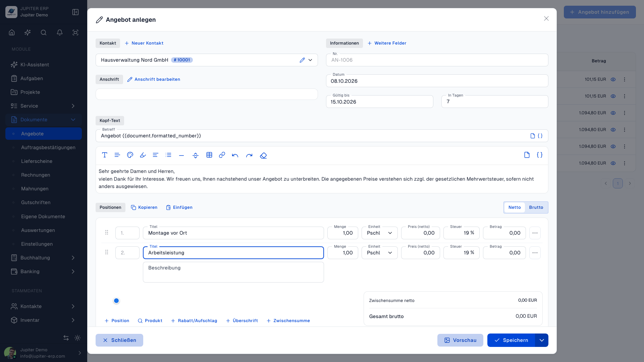Collapse the Dokumente section

click(44, 120)
